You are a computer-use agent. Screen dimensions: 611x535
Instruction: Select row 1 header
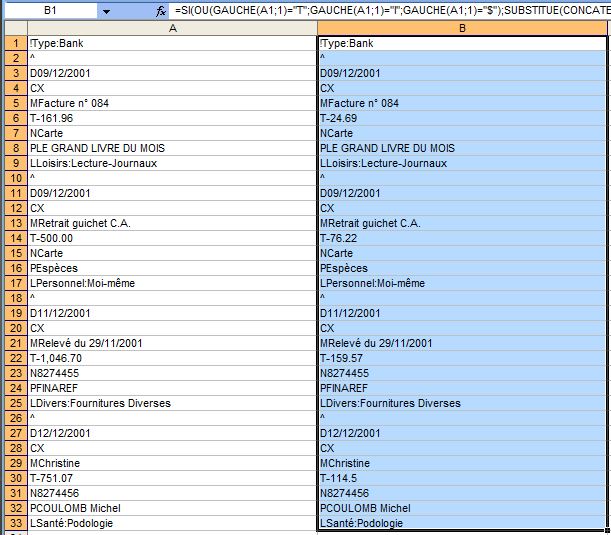13,44
